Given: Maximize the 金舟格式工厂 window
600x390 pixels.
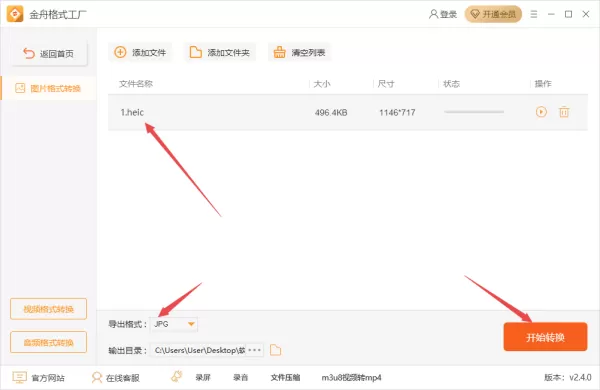Looking at the screenshot, I should coord(569,14).
